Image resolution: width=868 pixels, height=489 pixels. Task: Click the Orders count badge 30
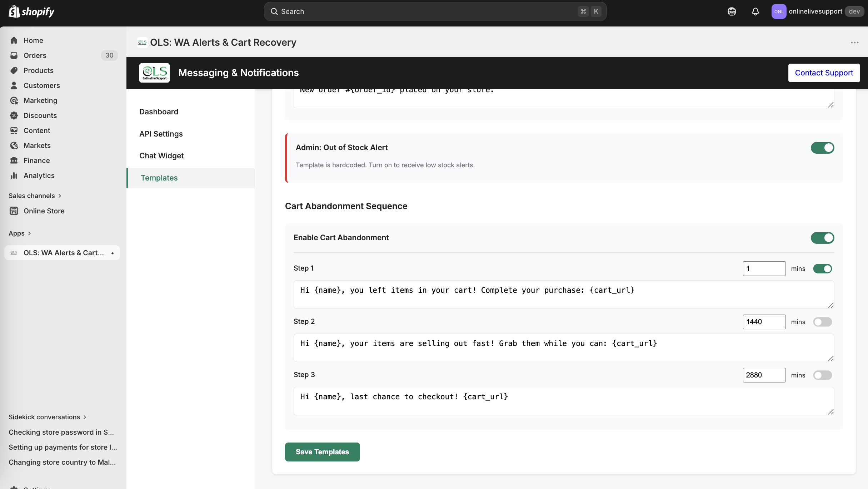[109, 55]
